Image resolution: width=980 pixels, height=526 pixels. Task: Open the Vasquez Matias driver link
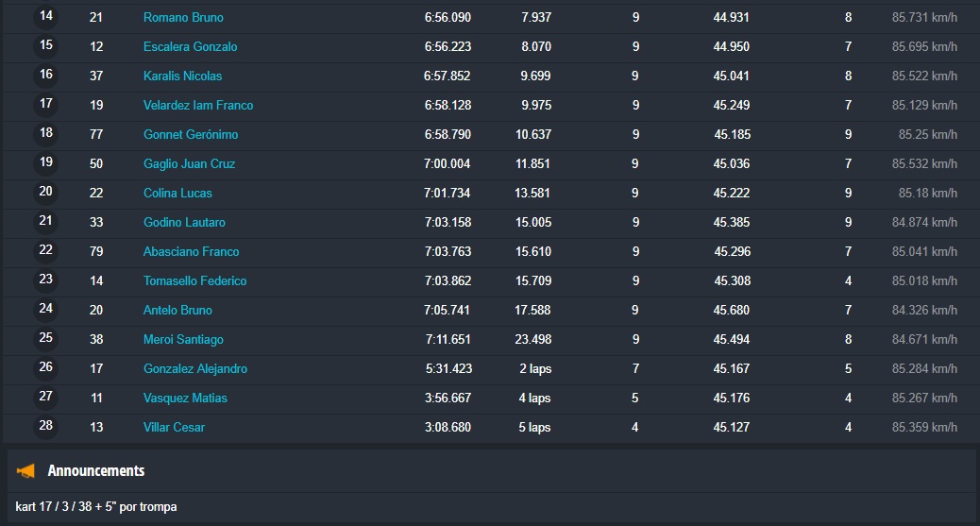[x=185, y=398]
